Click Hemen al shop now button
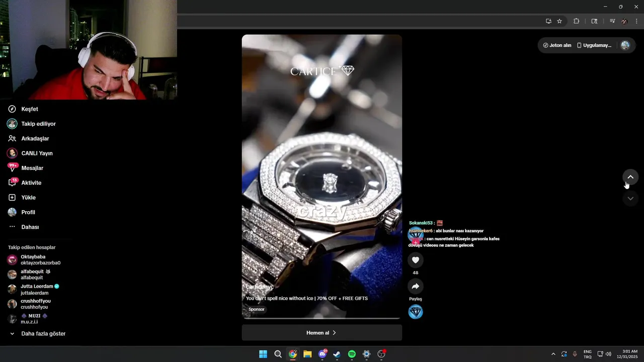This screenshot has width=644, height=362. click(x=321, y=333)
